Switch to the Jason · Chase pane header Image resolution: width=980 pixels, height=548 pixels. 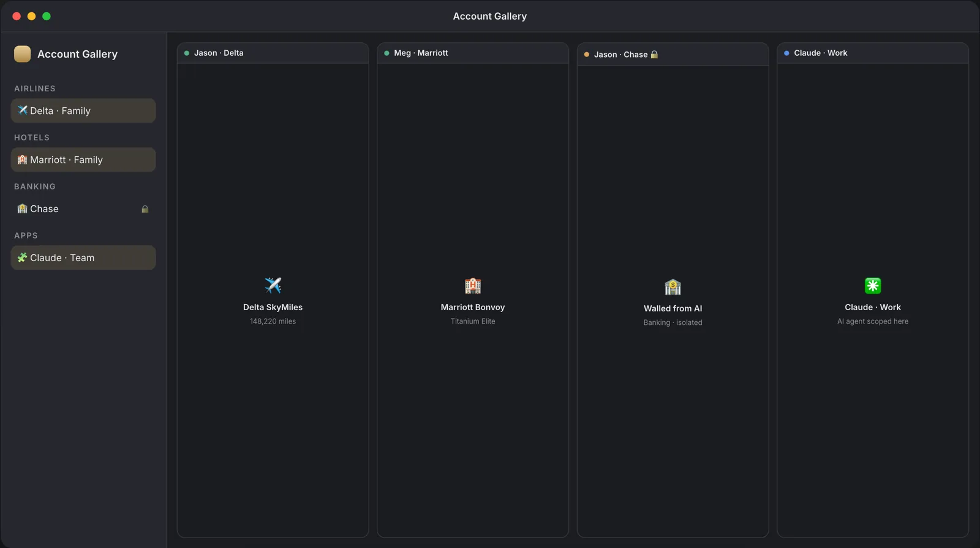tap(673, 55)
